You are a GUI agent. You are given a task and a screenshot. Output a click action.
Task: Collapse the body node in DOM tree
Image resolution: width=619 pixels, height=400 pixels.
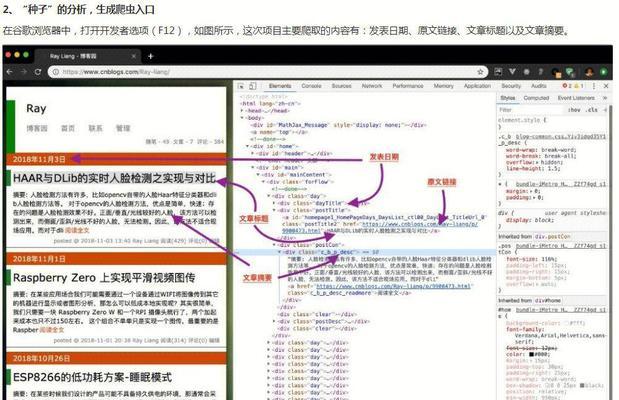[242, 118]
